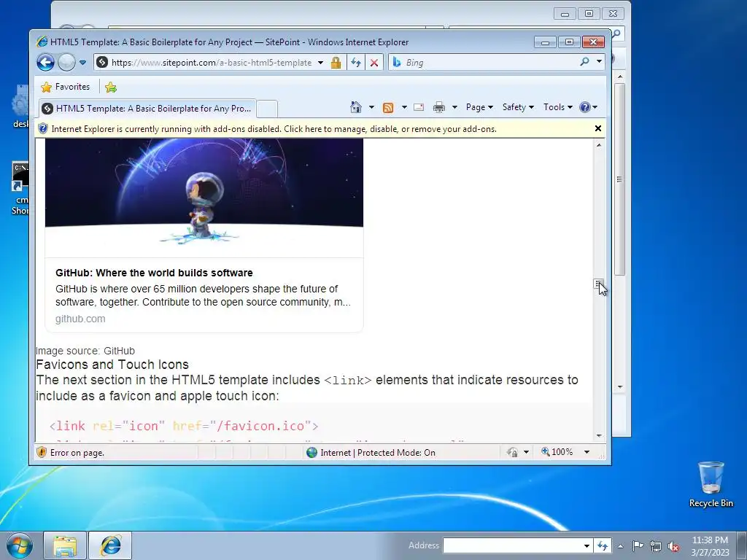Image resolution: width=747 pixels, height=560 pixels.
Task: Open the Tools menu
Action: (x=558, y=107)
